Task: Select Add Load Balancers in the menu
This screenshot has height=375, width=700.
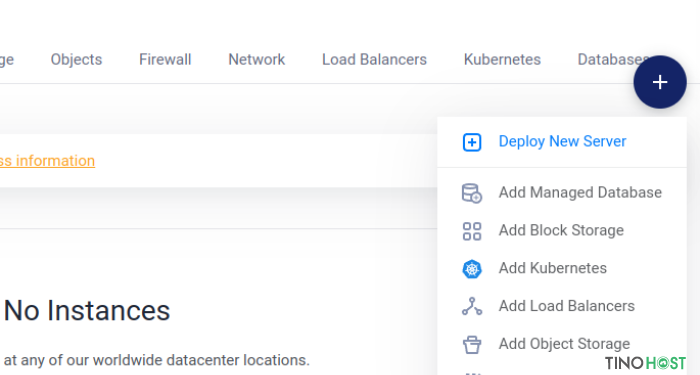Action: [562, 307]
